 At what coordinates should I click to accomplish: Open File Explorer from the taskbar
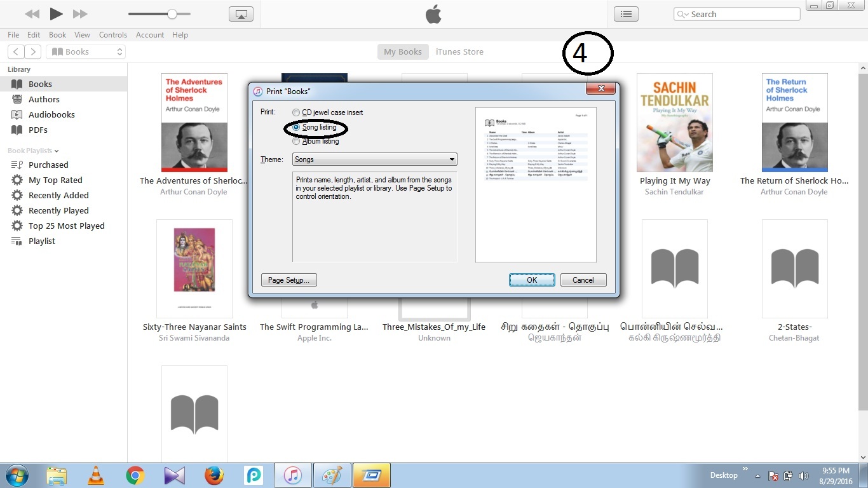point(57,475)
